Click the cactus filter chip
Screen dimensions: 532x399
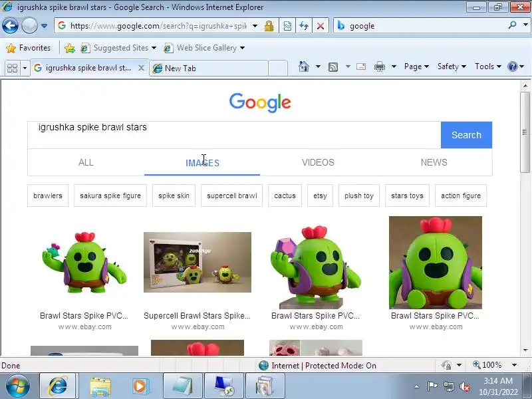285,196
